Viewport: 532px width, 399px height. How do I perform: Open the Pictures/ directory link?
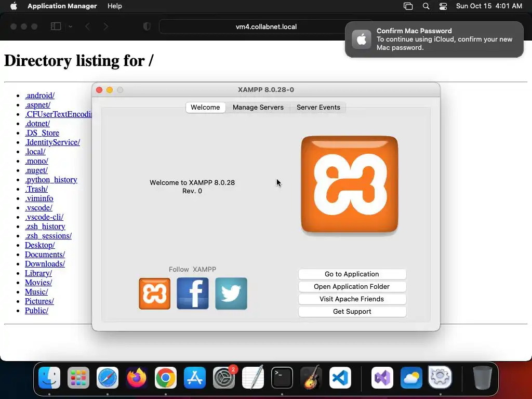(39, 301)
